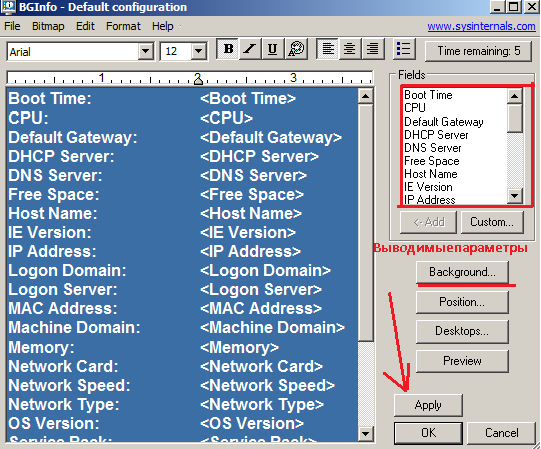Image resolution: width=541 pixels, height=449 pixels.
Task: Click the 'IE Version:' label in editor
Action: (x=50, y=232)
